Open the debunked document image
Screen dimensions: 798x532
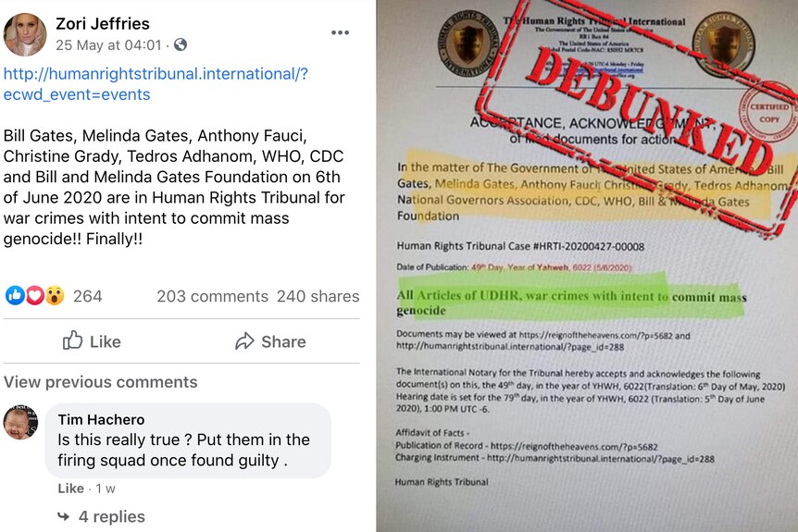(587, 266)
